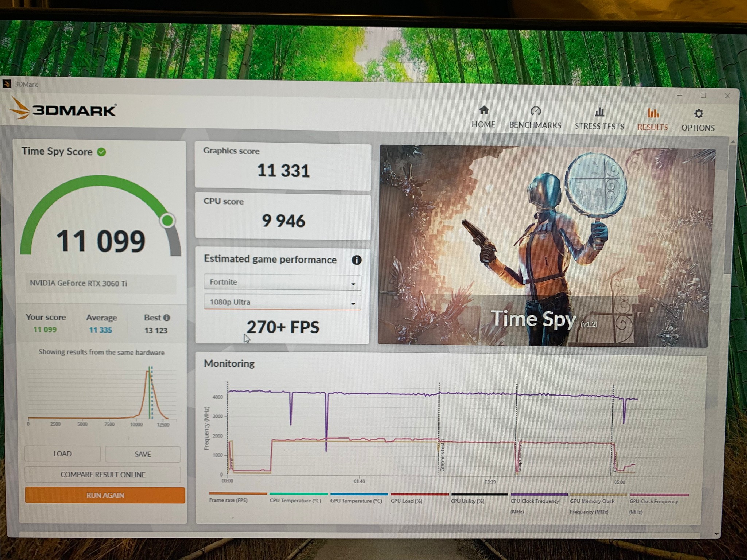Toggle GPU Memory Clock Frequency legend series

[x=598, y=504]
